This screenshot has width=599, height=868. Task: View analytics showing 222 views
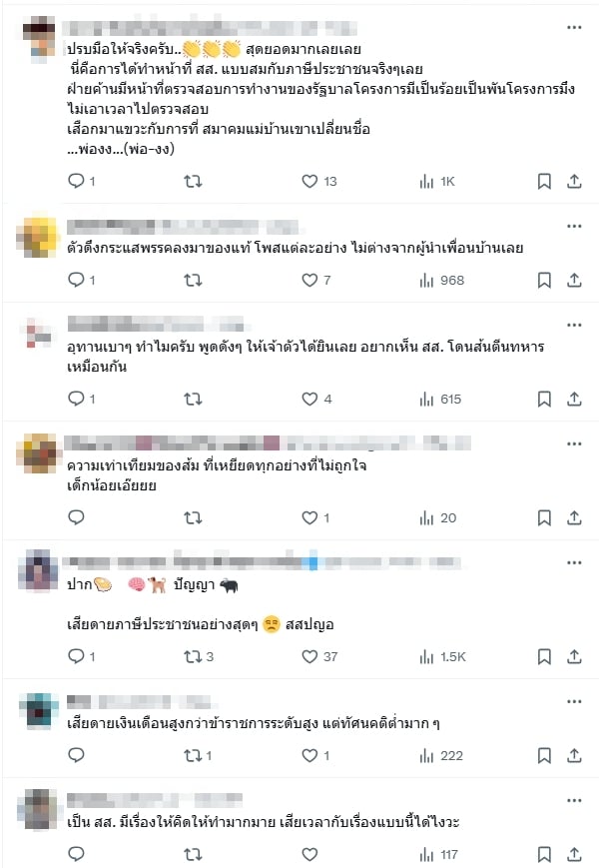coord(441,755)
